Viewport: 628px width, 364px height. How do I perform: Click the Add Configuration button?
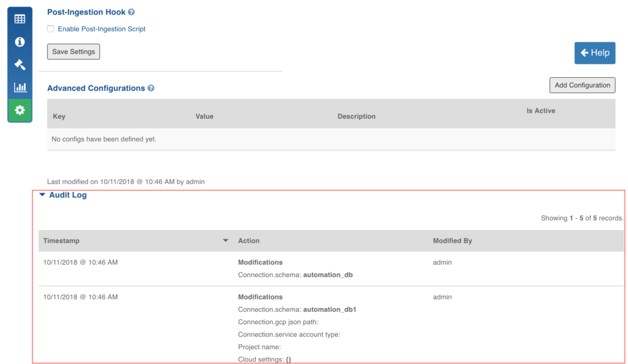pos(583,85)
